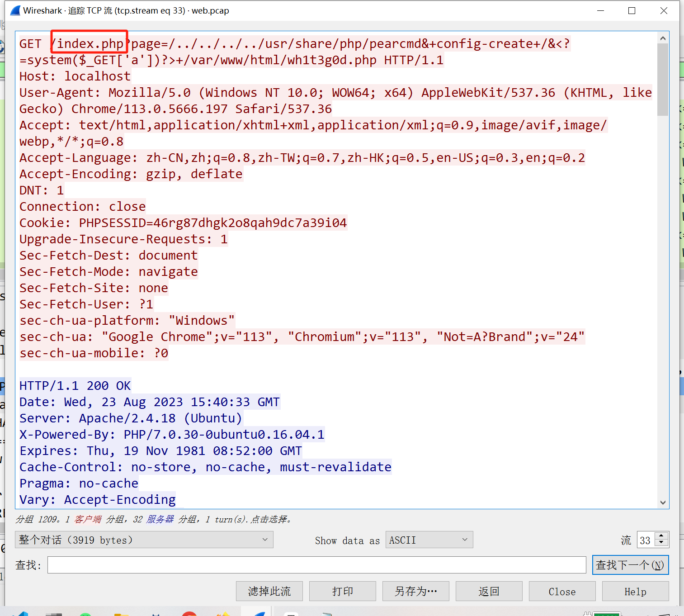
Task: Click the 另存为… save as button
Action: [416, 591]
